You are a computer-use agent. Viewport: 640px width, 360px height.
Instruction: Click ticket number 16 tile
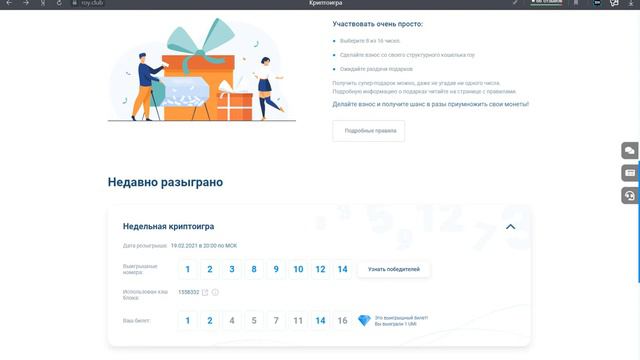click(x=342, y=321)
